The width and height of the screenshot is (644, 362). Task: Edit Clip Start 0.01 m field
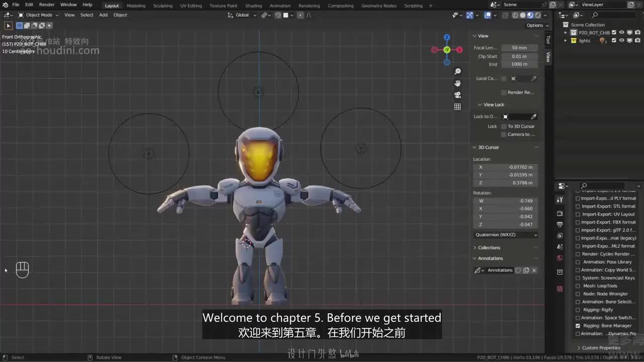519,56
